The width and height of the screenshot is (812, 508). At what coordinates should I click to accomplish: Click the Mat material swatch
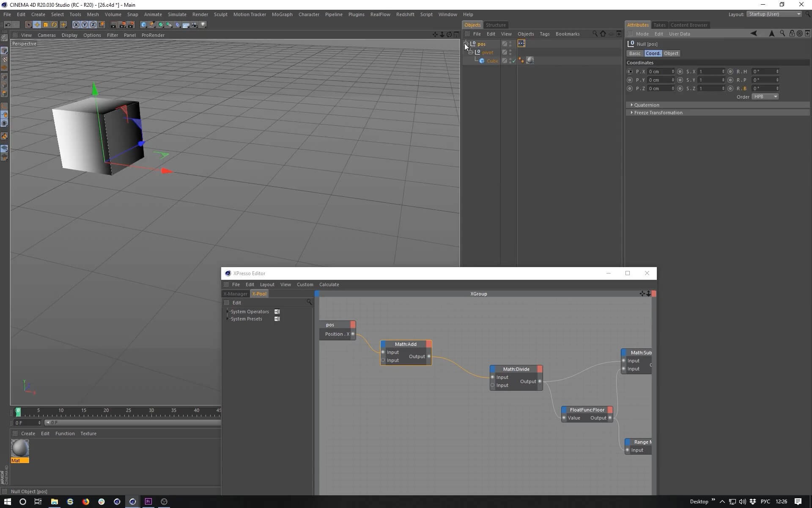click(x=20, y=448)
